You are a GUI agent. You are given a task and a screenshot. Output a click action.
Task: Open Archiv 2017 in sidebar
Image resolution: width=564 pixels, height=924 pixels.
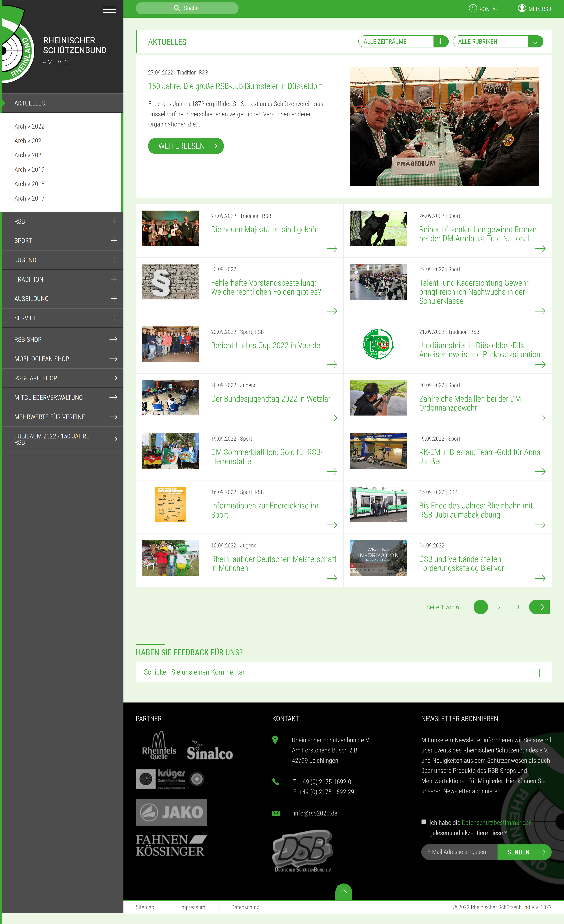(x=29, y=198)
